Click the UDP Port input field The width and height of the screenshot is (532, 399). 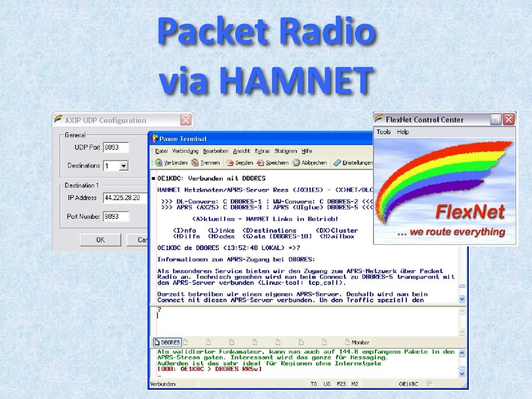click(116, 147)
